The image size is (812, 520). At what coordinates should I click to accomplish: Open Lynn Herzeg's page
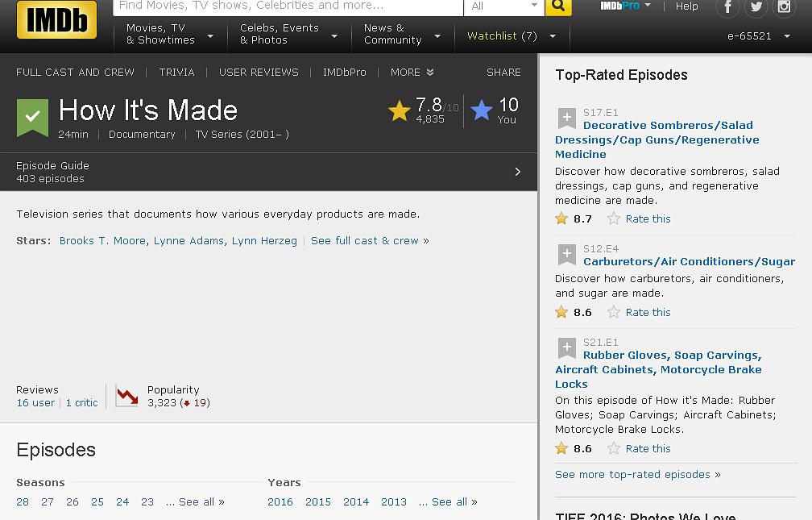pos(264,240)
